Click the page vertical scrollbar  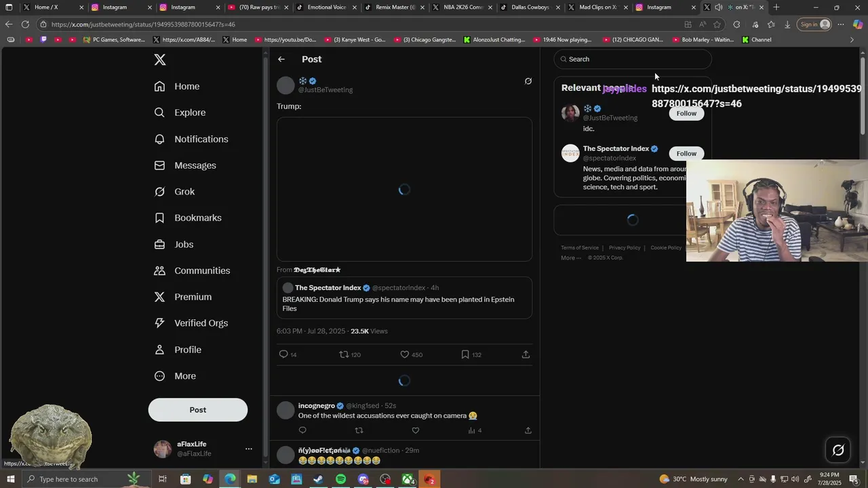pyautogui.click(x=863, y=95)
